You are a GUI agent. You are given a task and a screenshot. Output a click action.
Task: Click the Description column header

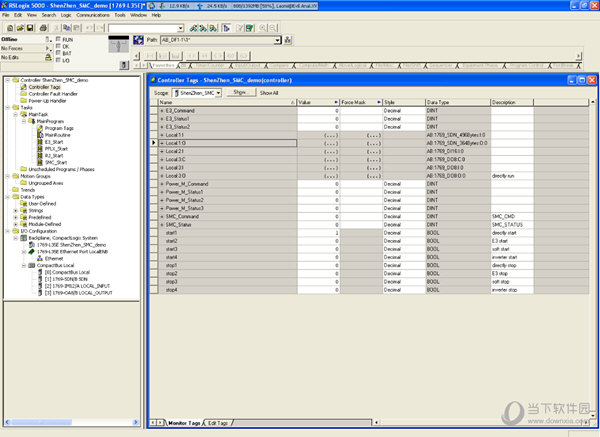click(x=512, y=102)
